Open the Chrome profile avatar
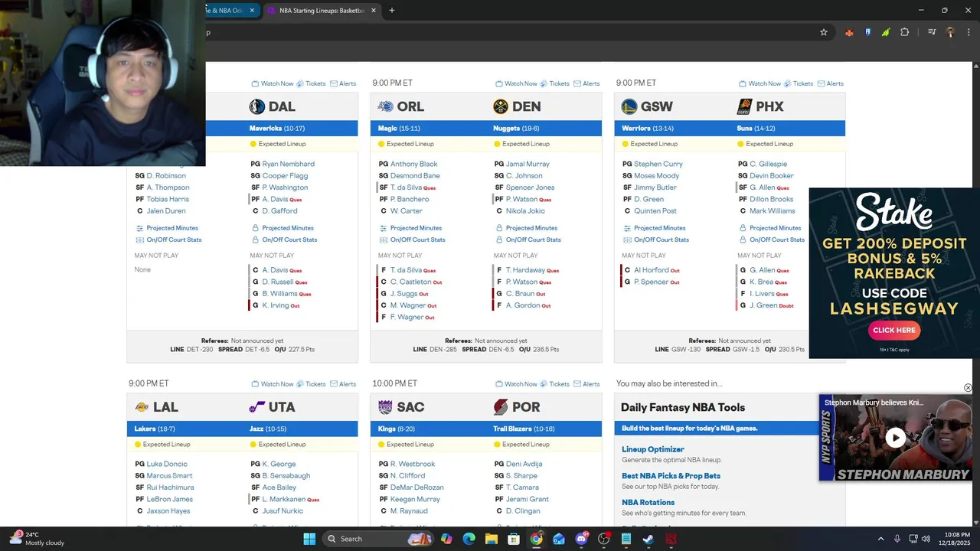The height and width of the screenshot is (551, 980). point(950,32)
